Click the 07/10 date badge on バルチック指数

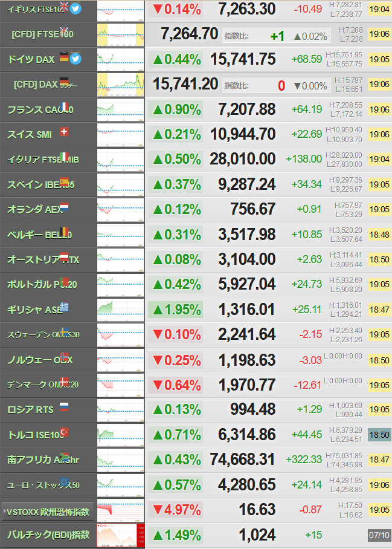379,535
